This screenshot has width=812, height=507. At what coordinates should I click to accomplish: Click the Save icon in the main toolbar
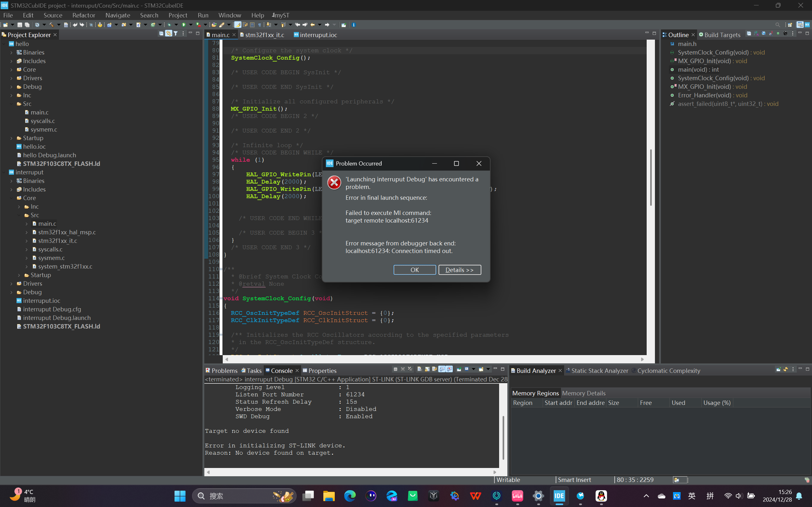(19, 25)
